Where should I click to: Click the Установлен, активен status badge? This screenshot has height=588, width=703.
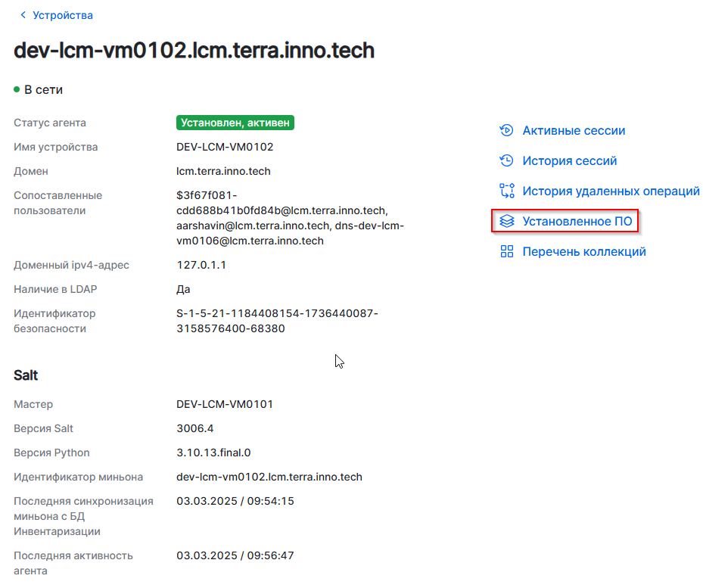(x=235, y=123)
